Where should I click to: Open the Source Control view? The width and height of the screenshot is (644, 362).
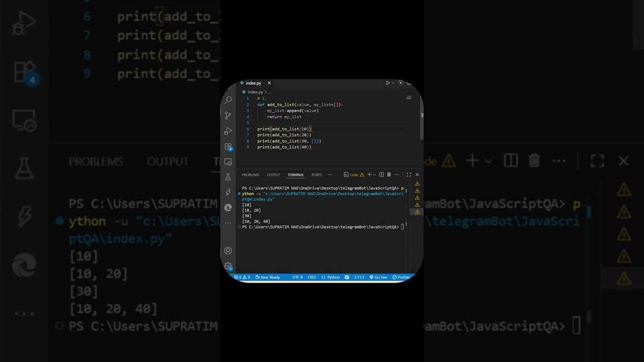coord(228,116)
